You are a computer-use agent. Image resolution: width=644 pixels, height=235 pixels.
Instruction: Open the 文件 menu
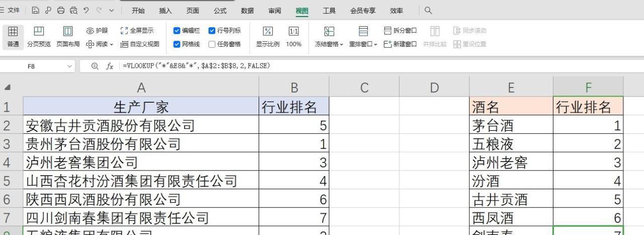tap(11, 11)
